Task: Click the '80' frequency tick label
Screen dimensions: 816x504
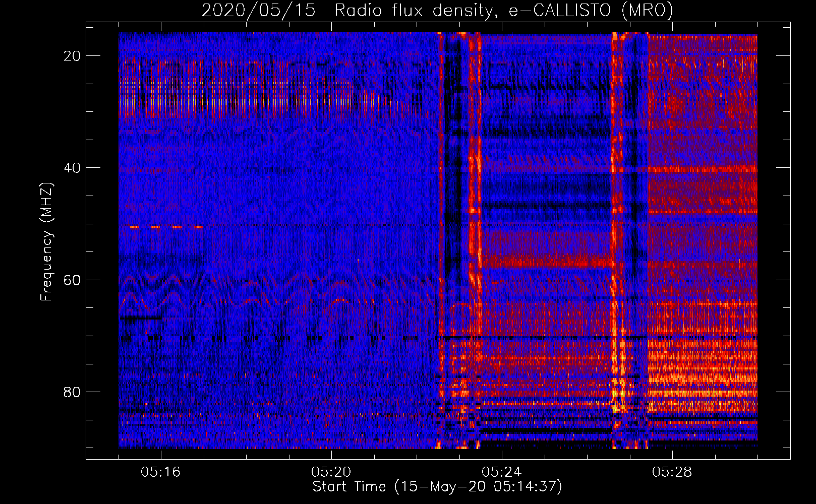Action: (x=73, y=392)
